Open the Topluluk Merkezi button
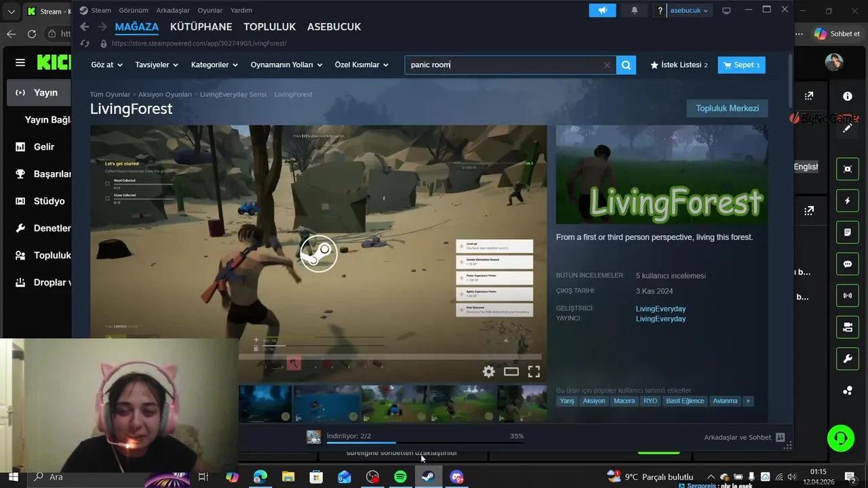The image size is (868, 488). [x=727, y=108]
